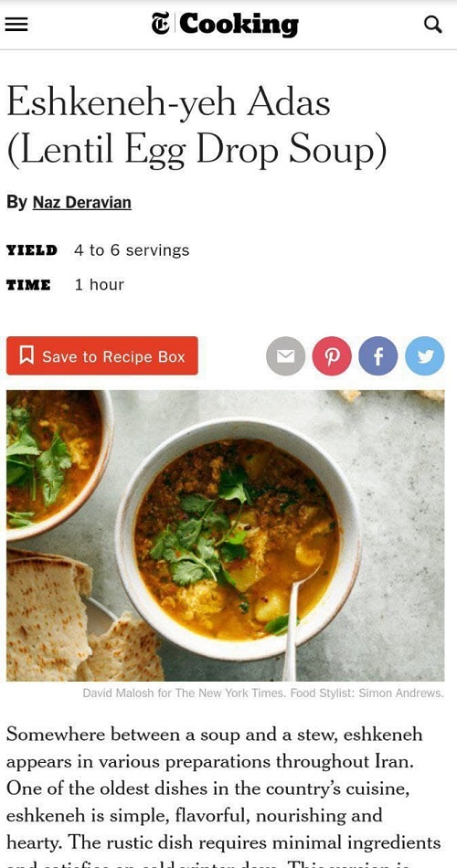Click the TIME label
This screenshot has width=457, height=868.
tap(28, 285)
